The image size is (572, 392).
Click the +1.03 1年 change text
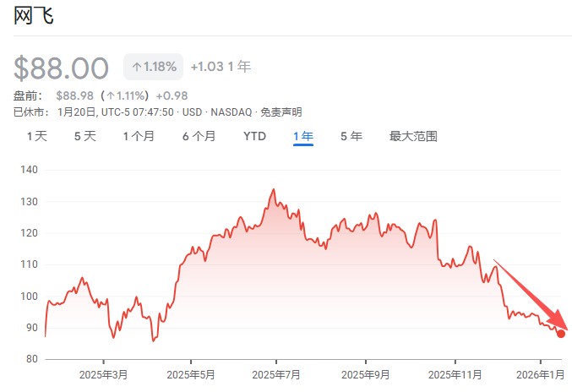click(221, 67)
